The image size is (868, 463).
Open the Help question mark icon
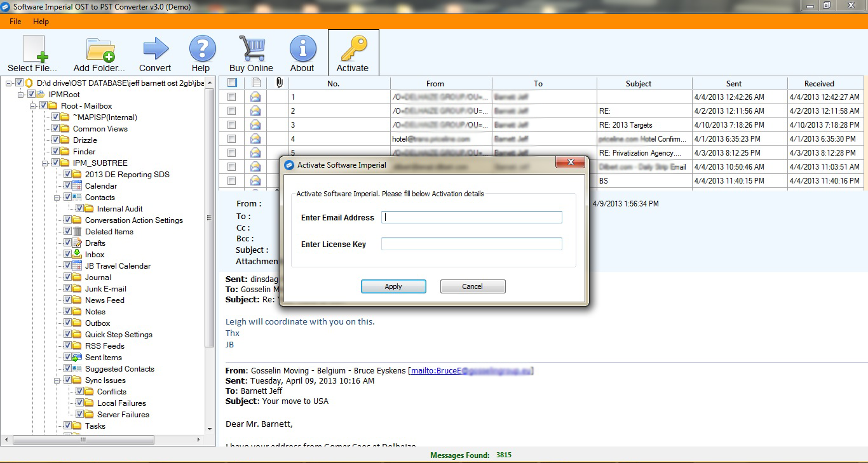(x=201, y=48)
